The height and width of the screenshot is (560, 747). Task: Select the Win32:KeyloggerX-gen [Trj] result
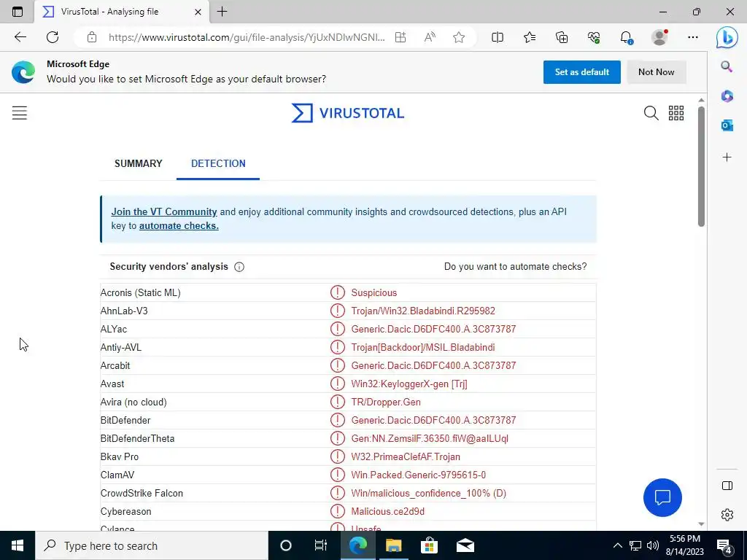pos(409,384)
